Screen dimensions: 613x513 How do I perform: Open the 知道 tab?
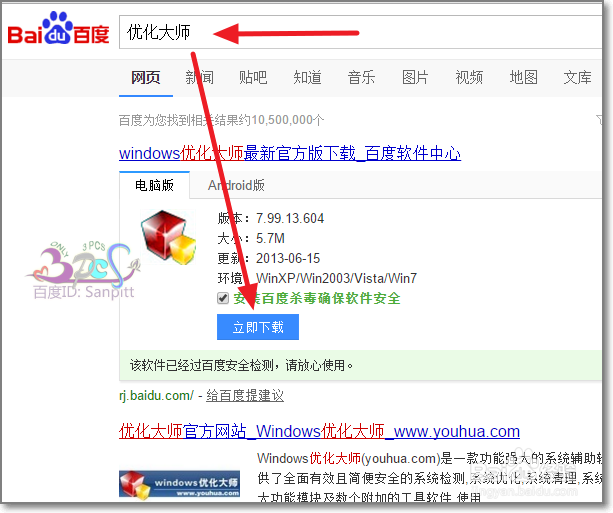[307, 77]
